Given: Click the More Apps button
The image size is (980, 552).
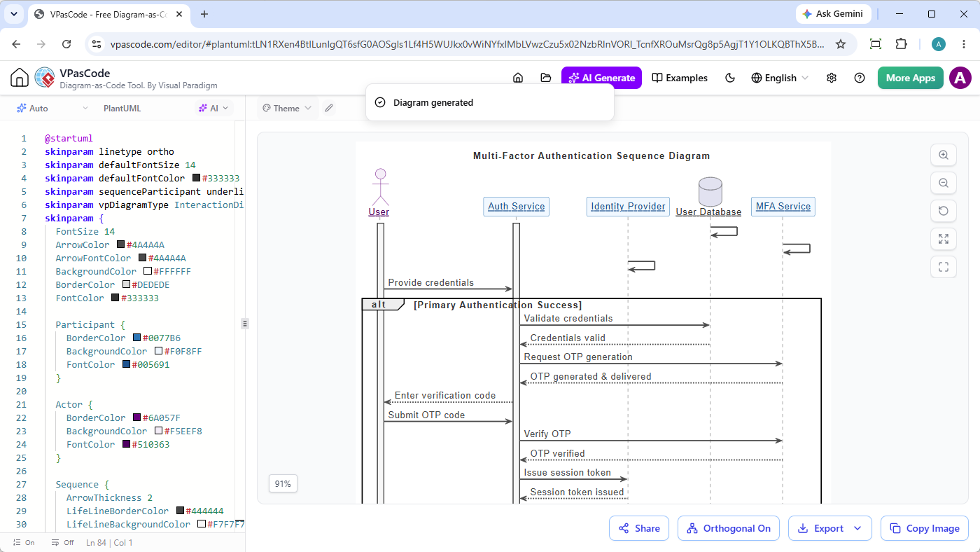Looking at the screenshot, I should (911, 78).
